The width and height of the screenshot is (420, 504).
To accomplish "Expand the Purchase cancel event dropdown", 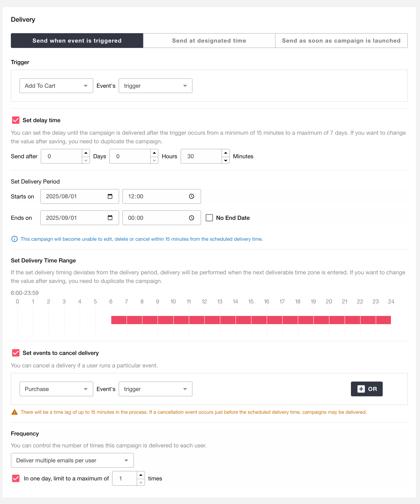I will (56, 389).
